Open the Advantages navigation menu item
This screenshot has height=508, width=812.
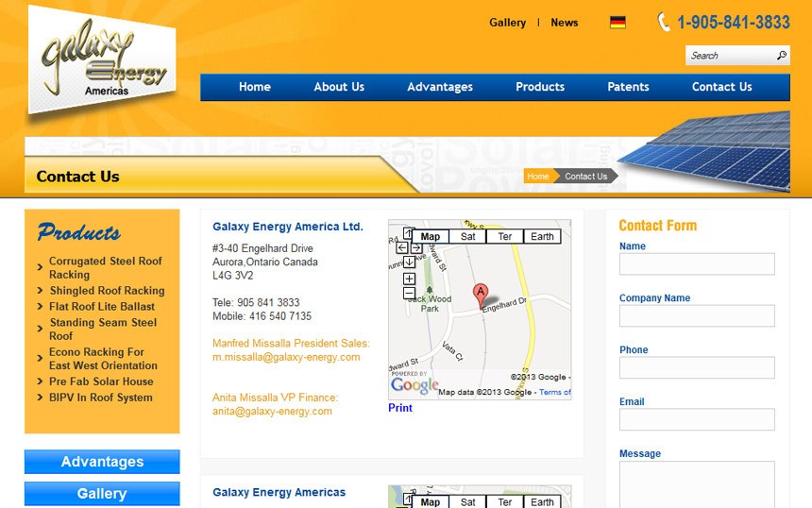[x=440, y=87]
